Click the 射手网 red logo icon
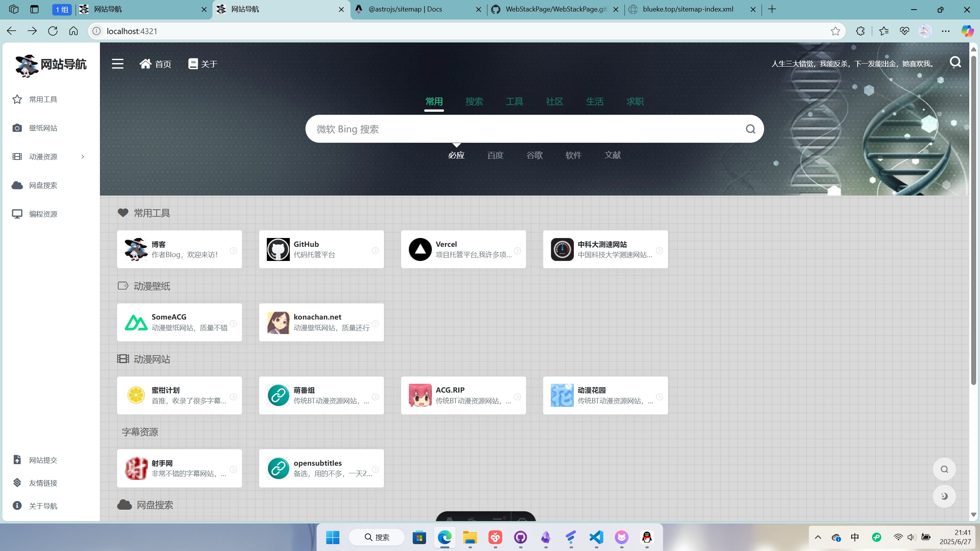The image size is (980, 551). point(136,468)
